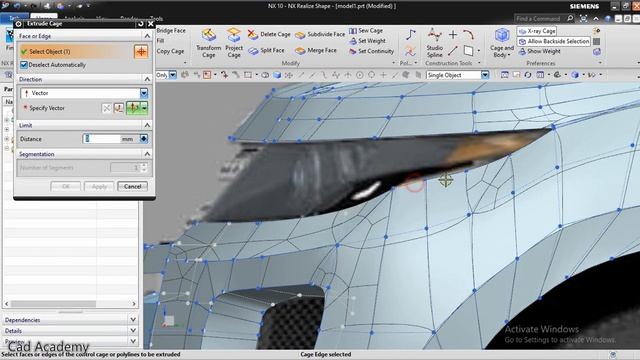Click the shaded cube icon in selection bar
The height and width of the screenshot is (360, 640).
(277, 75)
